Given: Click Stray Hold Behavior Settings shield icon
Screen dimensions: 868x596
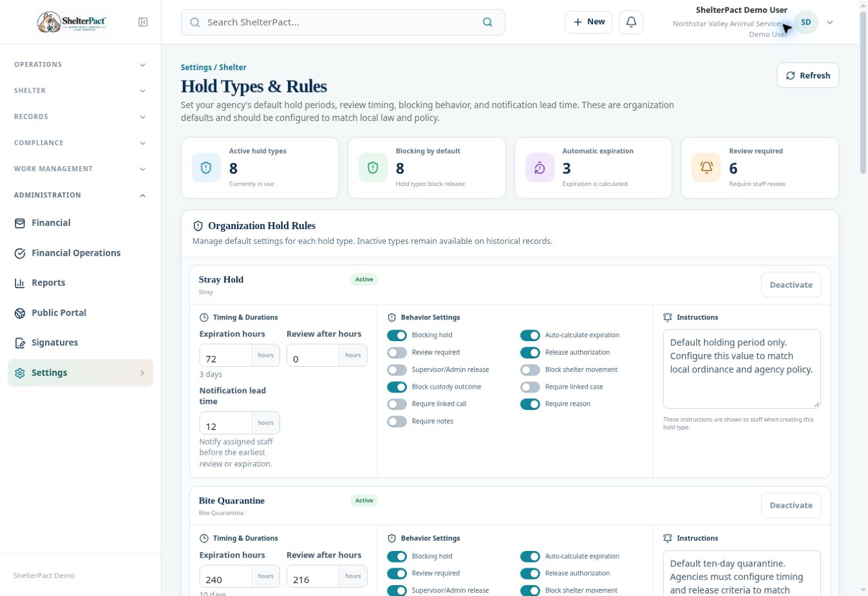Looking at the screenshot, I should click(x=392, y=317).
